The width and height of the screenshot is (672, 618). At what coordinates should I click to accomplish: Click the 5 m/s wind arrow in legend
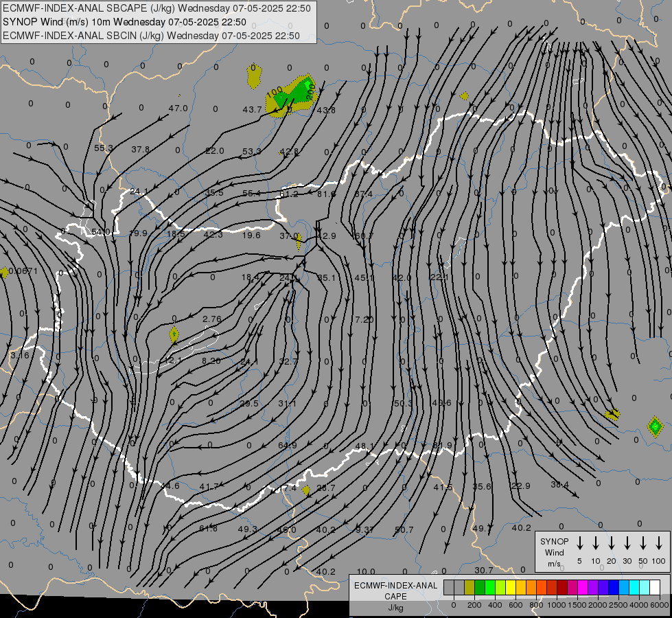pyautogui.click(x=579, y=543)
